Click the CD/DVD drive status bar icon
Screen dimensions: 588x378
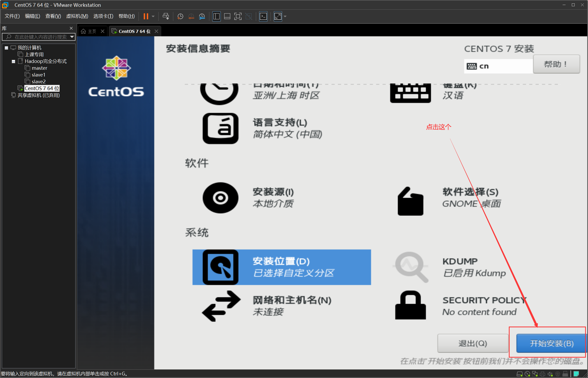coord(527,374)
